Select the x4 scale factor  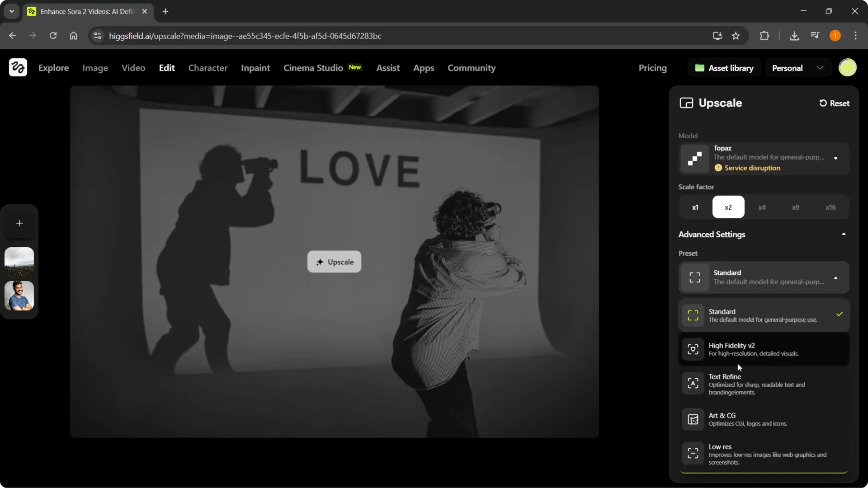(x=762, y=207)
